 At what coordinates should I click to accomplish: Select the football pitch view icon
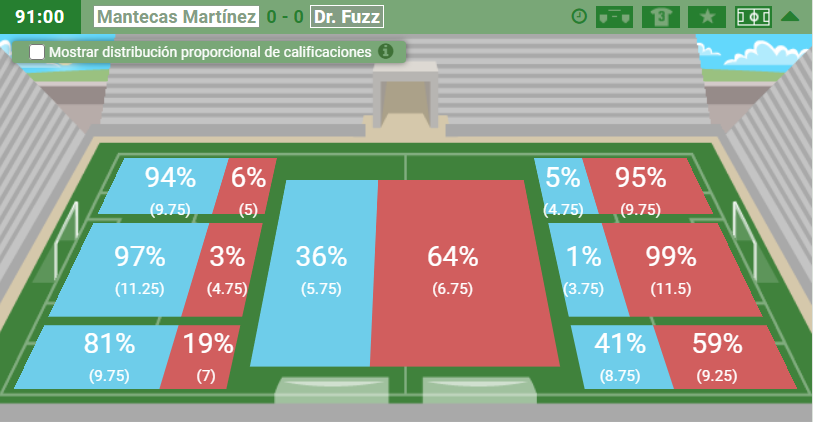point(753,17)
